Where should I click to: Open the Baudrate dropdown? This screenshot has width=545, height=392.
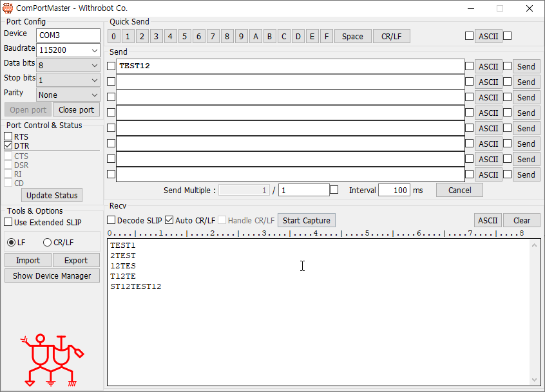(x=94, y=50)
